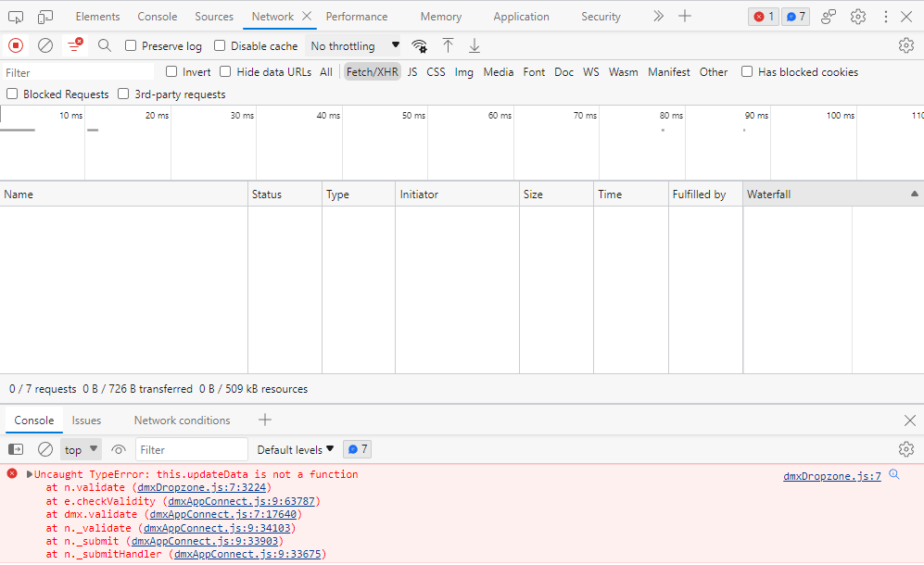Import HAR file with upload arrow
The height and width of the screenshot is (565, 924).
(448, 45)
